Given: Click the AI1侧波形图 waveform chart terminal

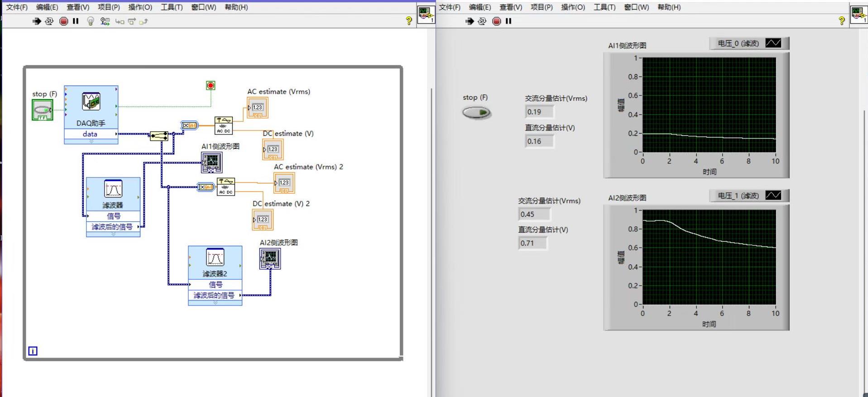Looking at the screenshot, I should pyautogui.click(x=211, y=162).
